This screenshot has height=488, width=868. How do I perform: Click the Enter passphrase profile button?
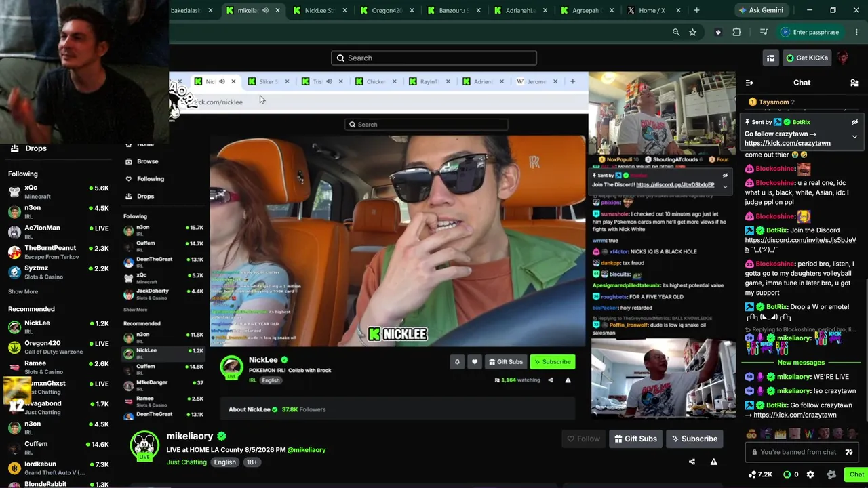pyautogui.click(x=810, y=32)
